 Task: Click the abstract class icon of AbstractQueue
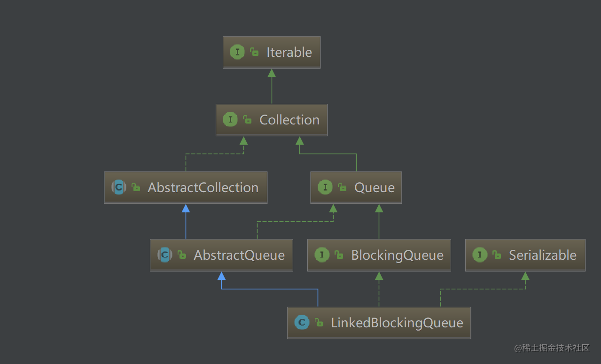coord(164,255)
